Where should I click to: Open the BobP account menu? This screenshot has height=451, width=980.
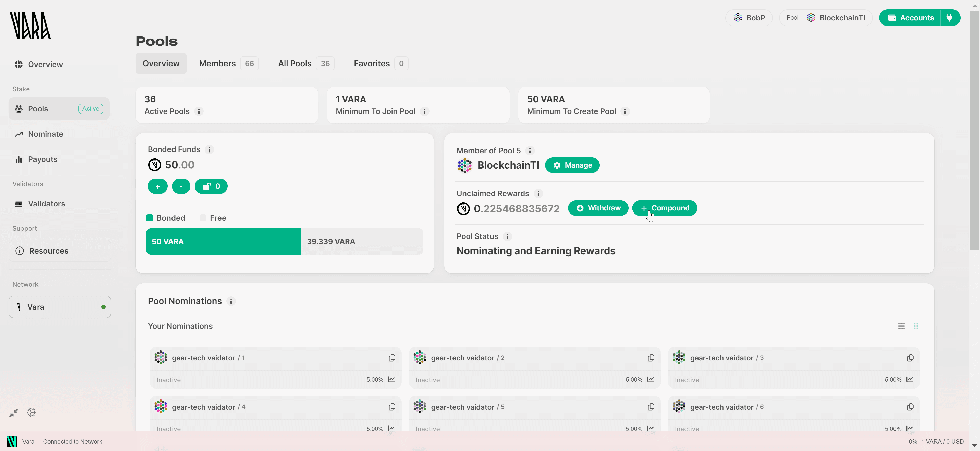pos(749,18)
